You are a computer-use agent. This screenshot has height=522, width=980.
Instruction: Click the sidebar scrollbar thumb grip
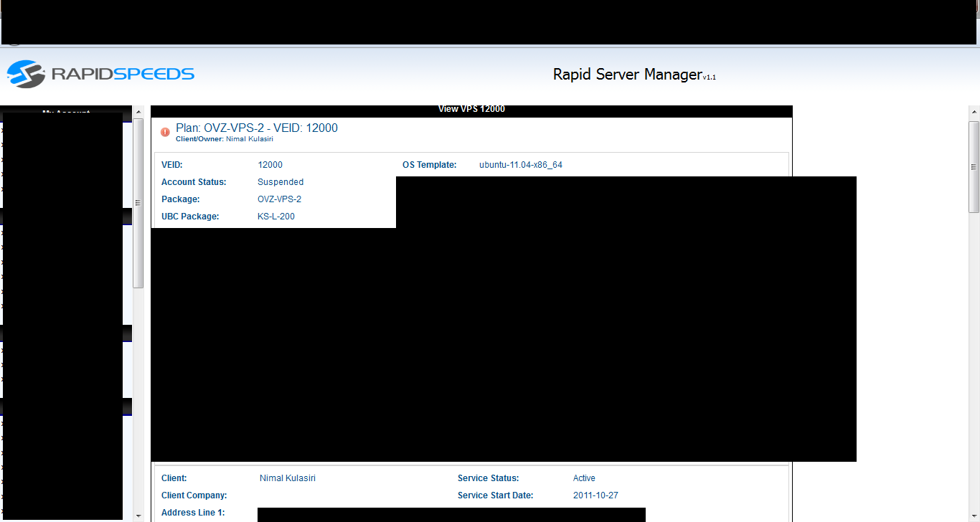tap(138, 203)
